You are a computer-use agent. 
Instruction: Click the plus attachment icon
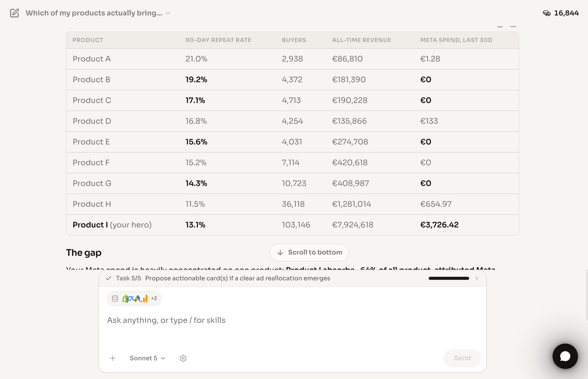(113, 358)
